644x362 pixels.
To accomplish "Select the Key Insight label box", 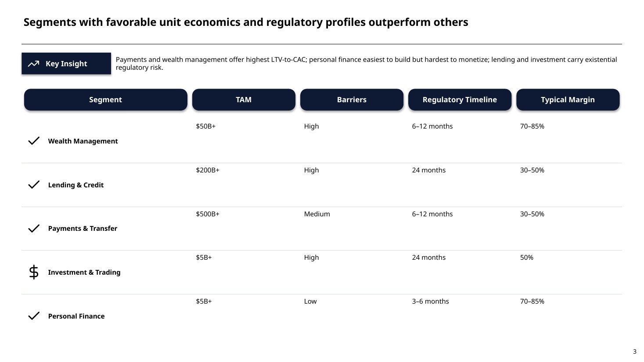I will 66,64.
